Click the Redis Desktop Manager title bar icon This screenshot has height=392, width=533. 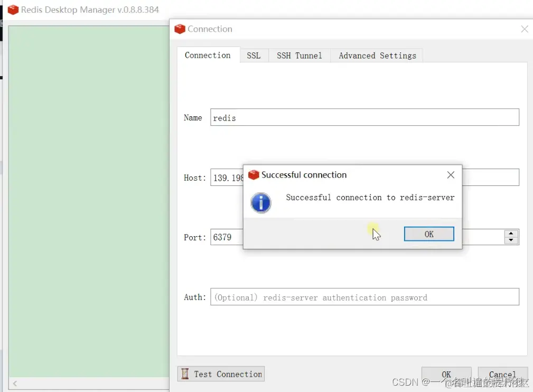13,10
